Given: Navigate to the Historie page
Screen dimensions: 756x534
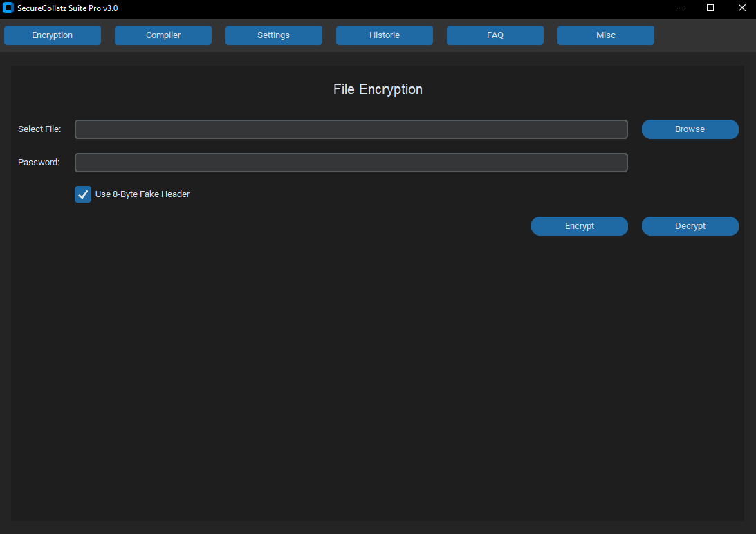Looking at the screenshot, I should coord(384,35).
